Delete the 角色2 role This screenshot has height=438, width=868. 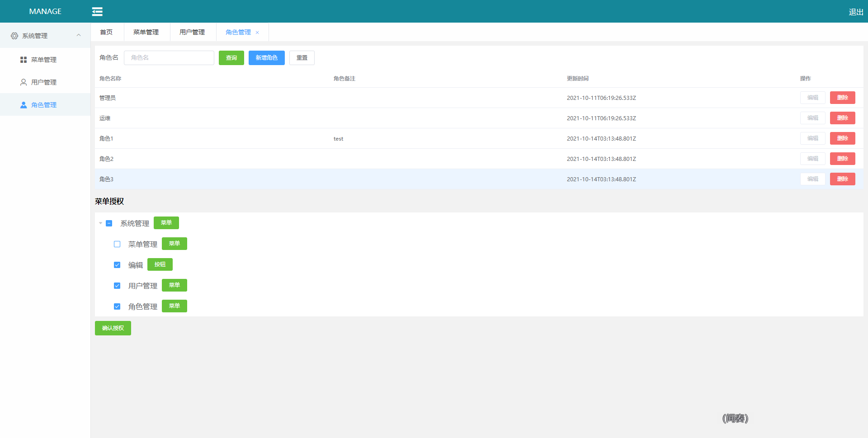point(843,159)
